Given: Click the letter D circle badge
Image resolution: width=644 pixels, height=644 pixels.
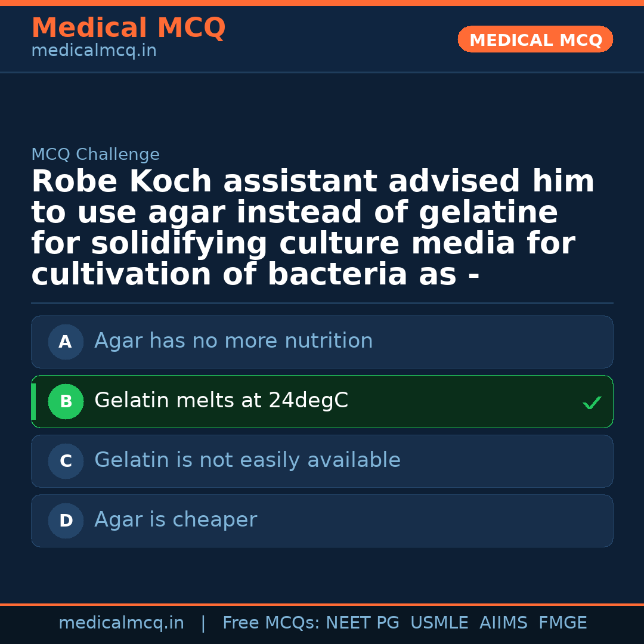Looking at the screenshot, I should [x=66, y=521].
